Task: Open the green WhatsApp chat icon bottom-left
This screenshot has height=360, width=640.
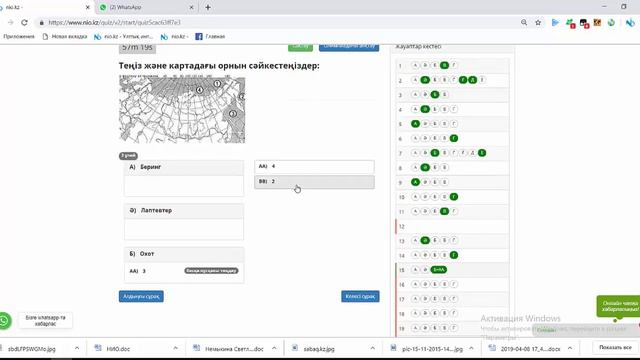Action: coord(4,320)
